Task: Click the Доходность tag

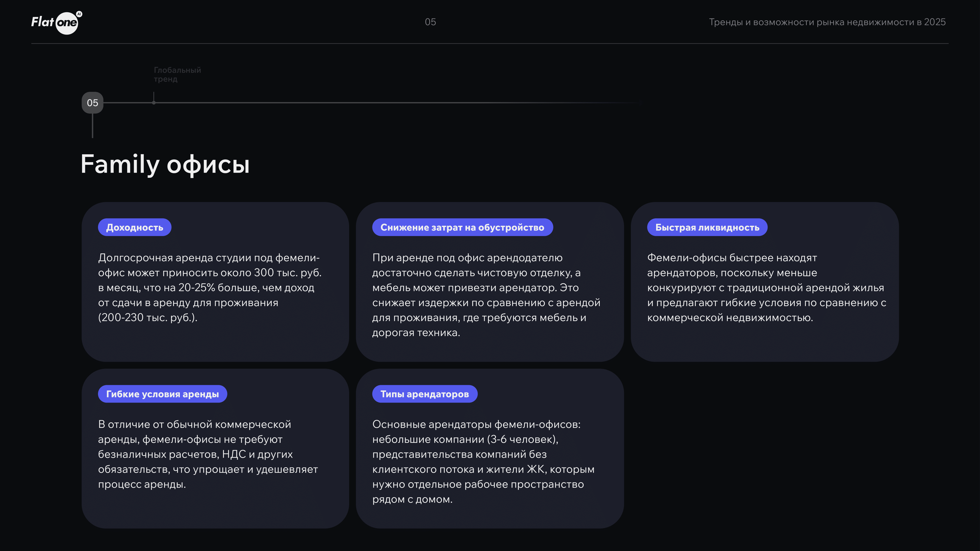Action: click(134, 227)
